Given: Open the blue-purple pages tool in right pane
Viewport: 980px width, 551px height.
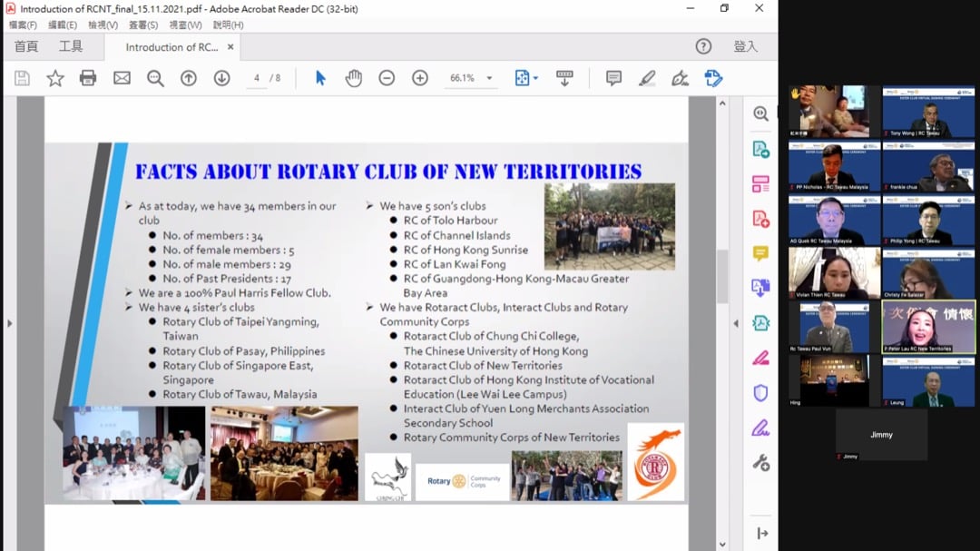Looking at the screenshot, I should pyautogui.click(x=760, y=288).
